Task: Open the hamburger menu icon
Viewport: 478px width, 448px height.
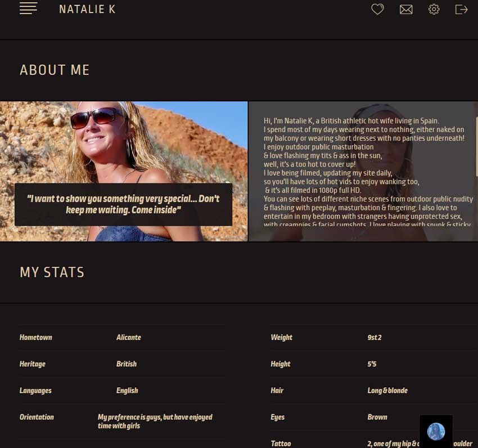Action: pyautogui.click(x=28, y=8)
